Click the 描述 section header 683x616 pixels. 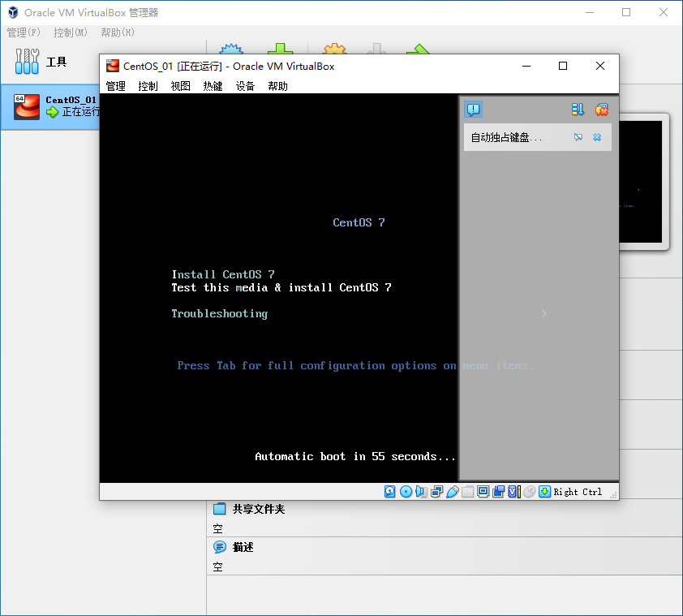[x=243, y=547]
